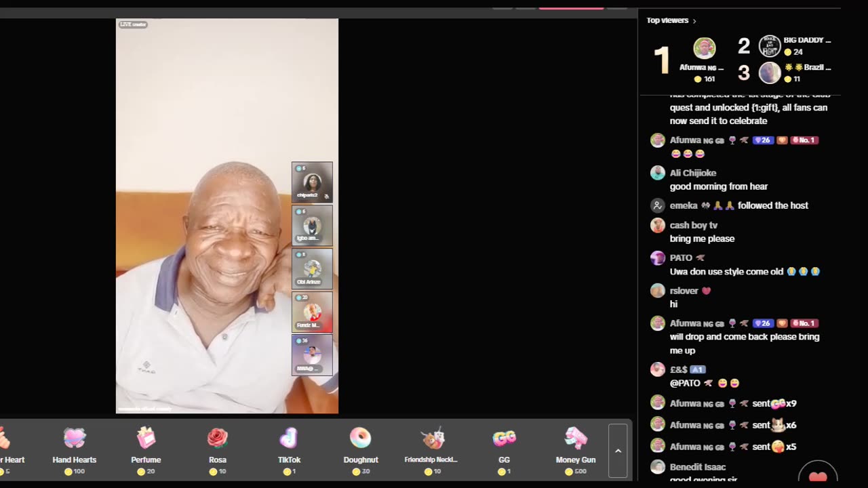Click the PATO username in chat

tap(682, 258)
